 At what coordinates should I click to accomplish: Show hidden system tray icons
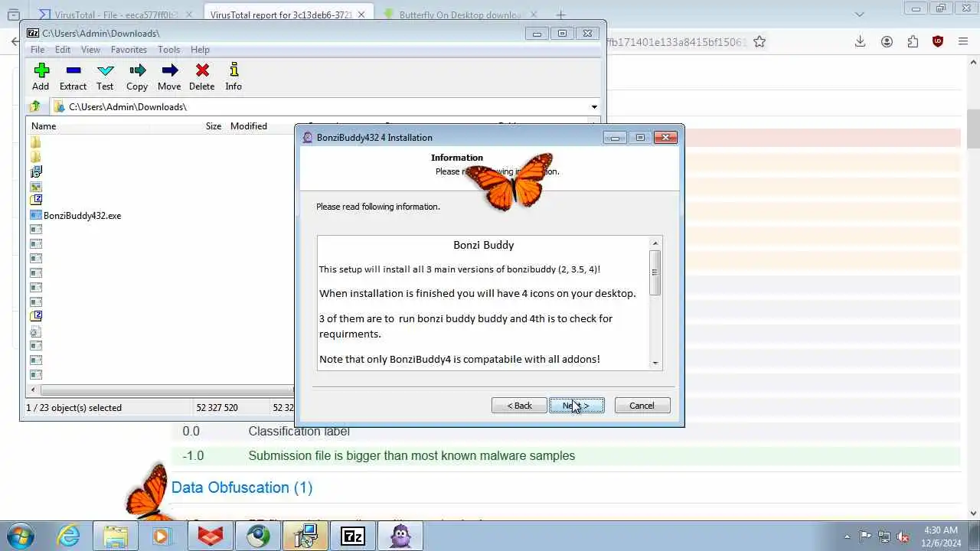(x=847, y=536)
